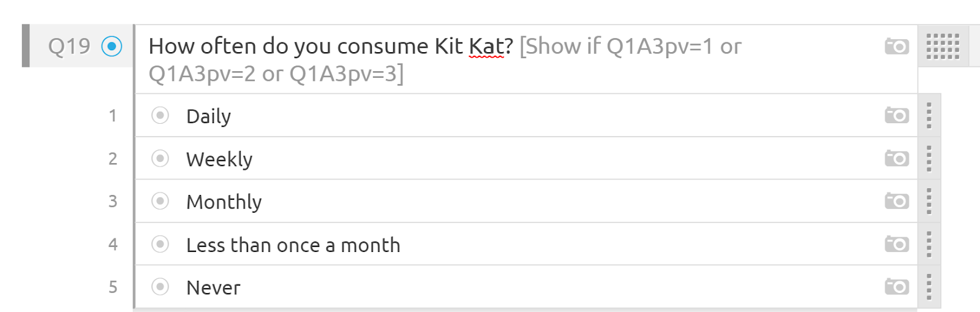Image resolution: width=980 pixels, height=312 pixels.
Task: Click the camera icon for Never answer
Action: (x=897, y=287)
